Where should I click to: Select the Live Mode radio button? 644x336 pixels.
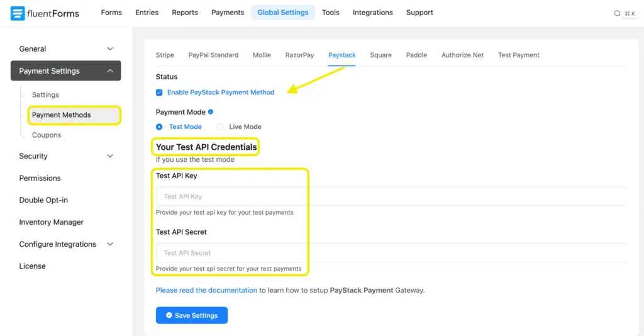tap(219, 127)
